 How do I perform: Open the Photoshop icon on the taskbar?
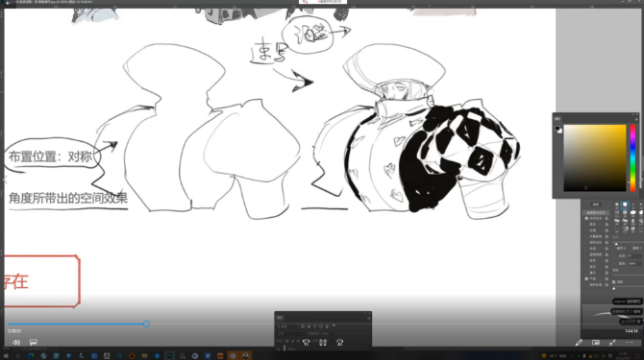click(169, 355)
